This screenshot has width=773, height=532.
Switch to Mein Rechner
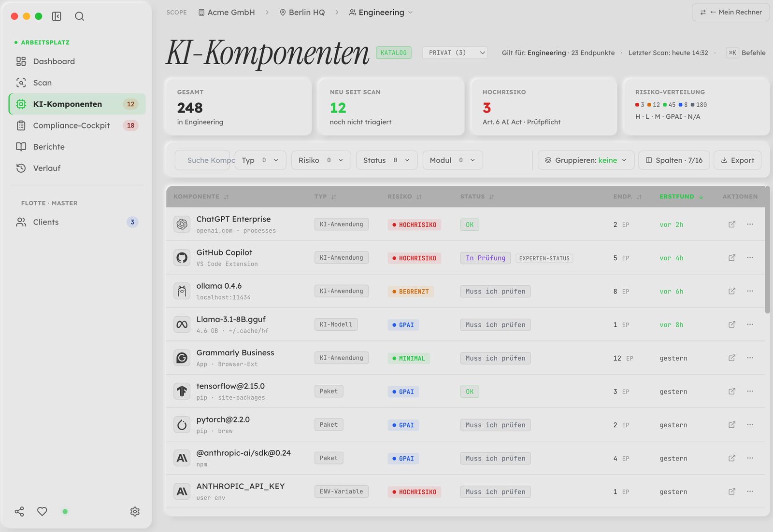(731, 13)
